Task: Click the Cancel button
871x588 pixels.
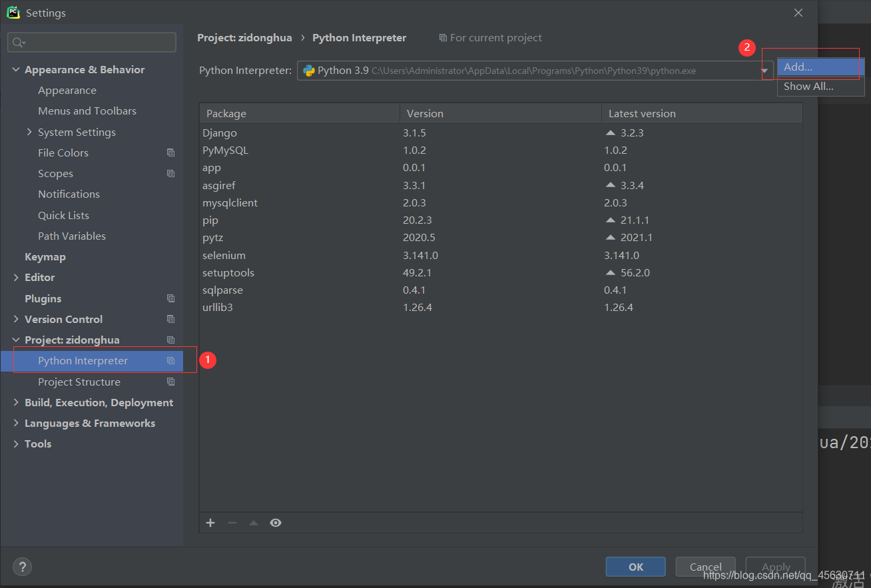Action: (x=706, y=567)
